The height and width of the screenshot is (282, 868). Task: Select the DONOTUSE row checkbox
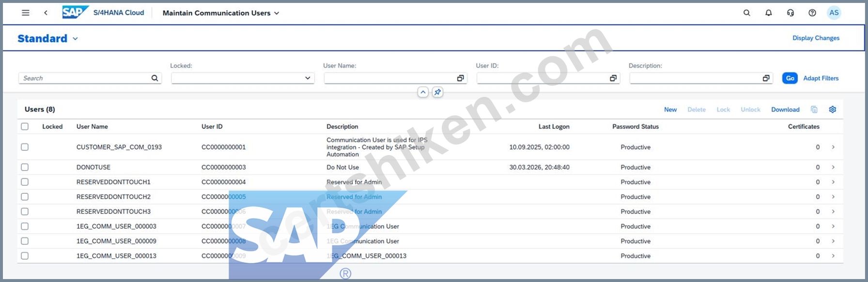(x=25, y=167)
